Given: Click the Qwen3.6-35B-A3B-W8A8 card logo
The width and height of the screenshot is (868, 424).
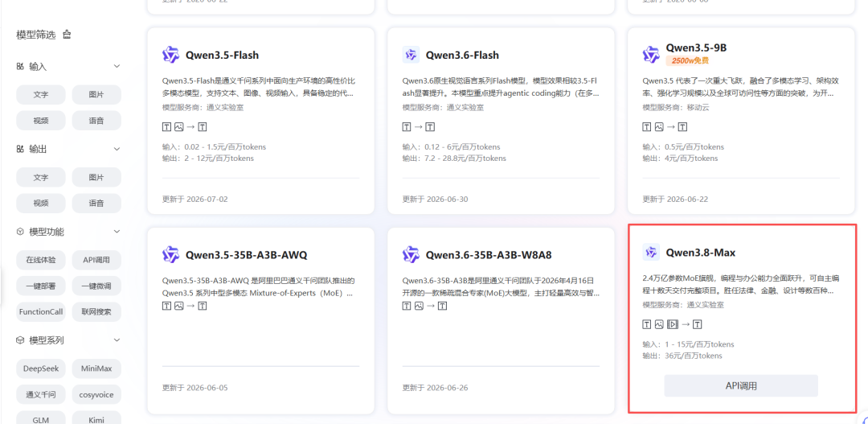Looking at the screenshot, I should click(x=411, y=254).
